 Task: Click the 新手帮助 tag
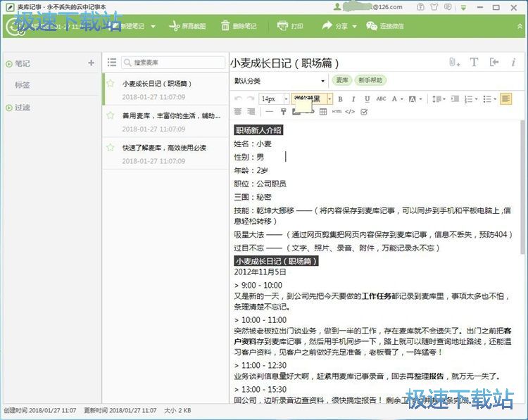tap(370, 81)
